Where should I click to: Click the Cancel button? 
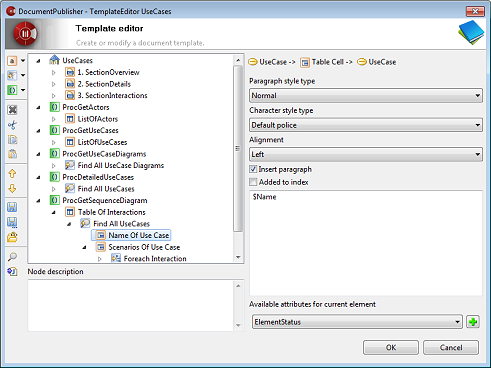[x=451, y=348]
